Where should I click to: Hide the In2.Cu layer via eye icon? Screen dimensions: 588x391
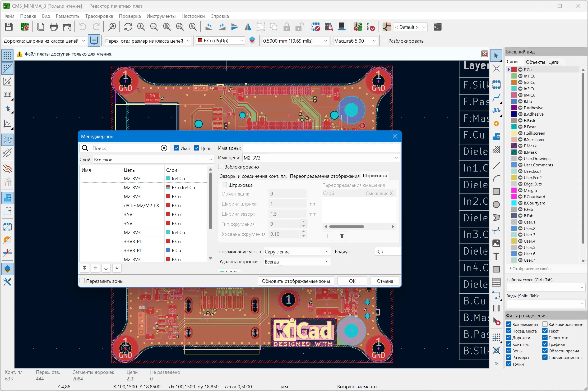520,82
